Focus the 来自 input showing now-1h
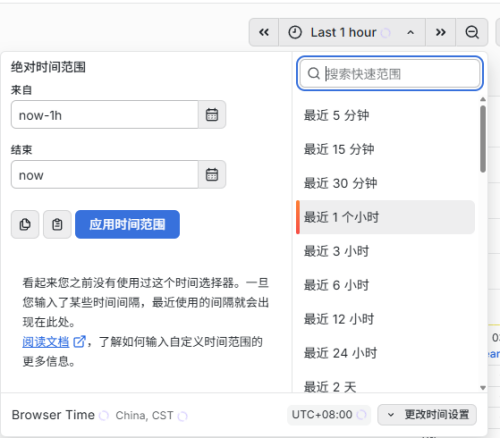The image size is (500, 438). [105, 115]
